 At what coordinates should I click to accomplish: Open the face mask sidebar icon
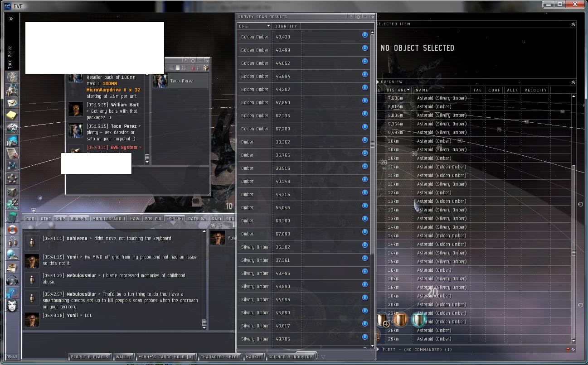(12, 306)
